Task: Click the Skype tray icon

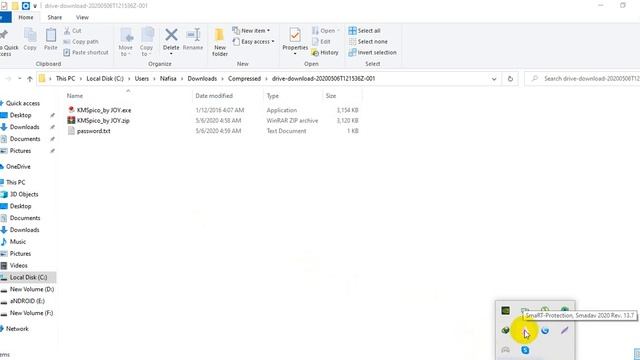Action: (525, 350)
